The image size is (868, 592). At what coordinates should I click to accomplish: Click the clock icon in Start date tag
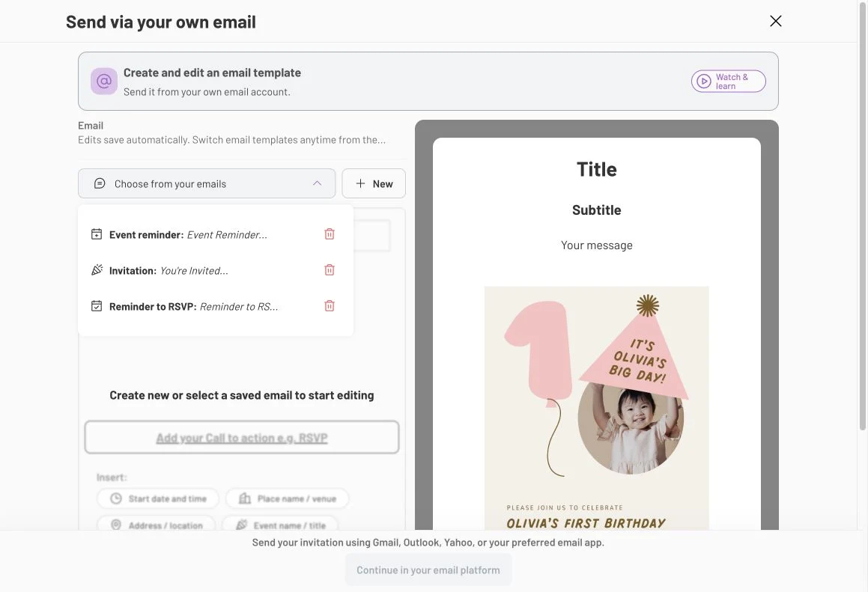115,498
